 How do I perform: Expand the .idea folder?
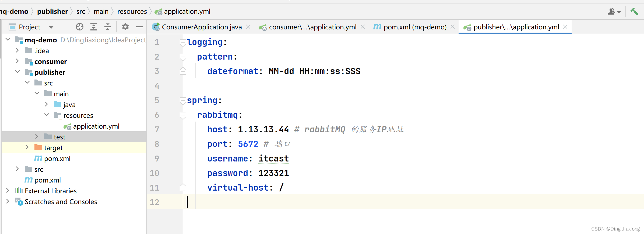(17, 50)
